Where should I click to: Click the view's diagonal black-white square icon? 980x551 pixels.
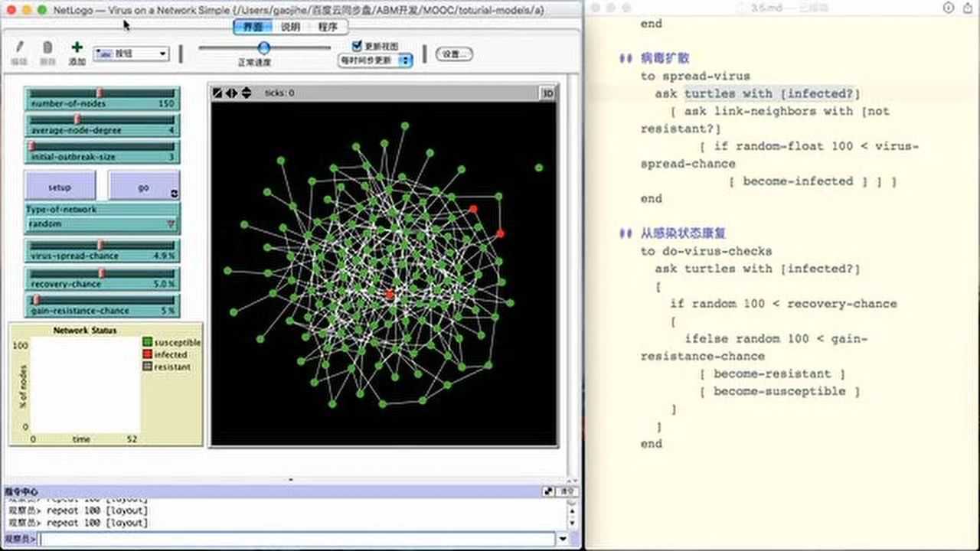pyautogui.click(x=218, y=93)
